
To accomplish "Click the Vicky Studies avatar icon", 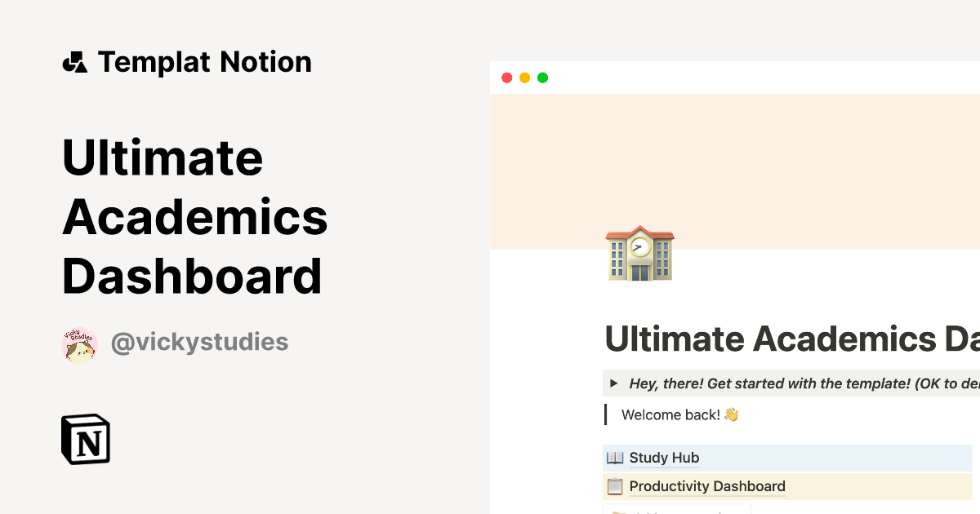I will pos(79,343).
